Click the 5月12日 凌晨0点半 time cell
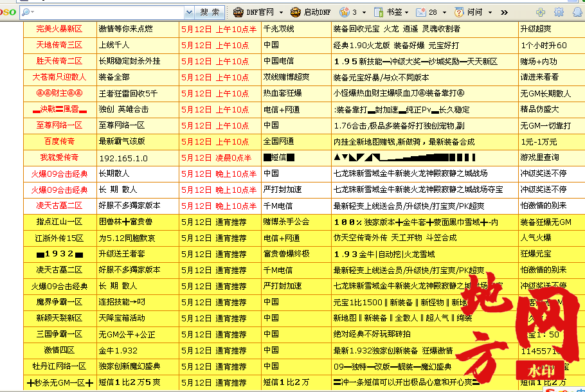This screenshot has width=585, height=392. click(217, 158)
